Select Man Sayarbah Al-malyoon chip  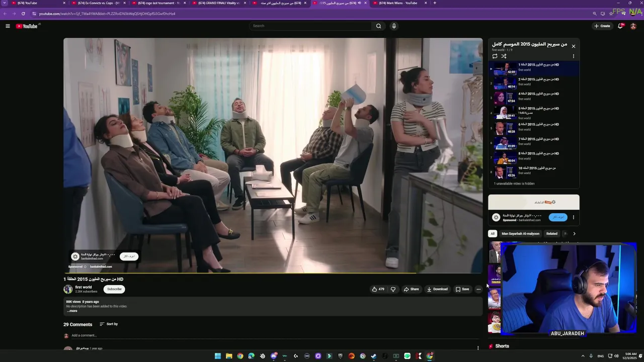[520, 233]
